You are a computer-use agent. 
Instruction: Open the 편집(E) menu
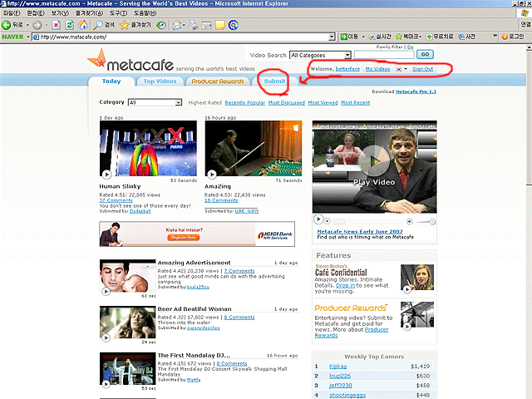[36, 13]
